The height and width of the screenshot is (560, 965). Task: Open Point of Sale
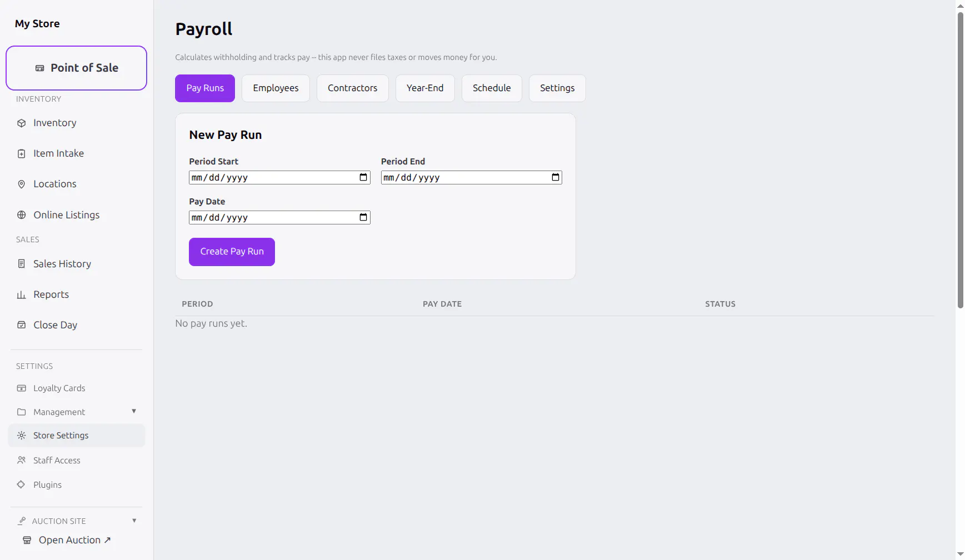coord(76,68)
